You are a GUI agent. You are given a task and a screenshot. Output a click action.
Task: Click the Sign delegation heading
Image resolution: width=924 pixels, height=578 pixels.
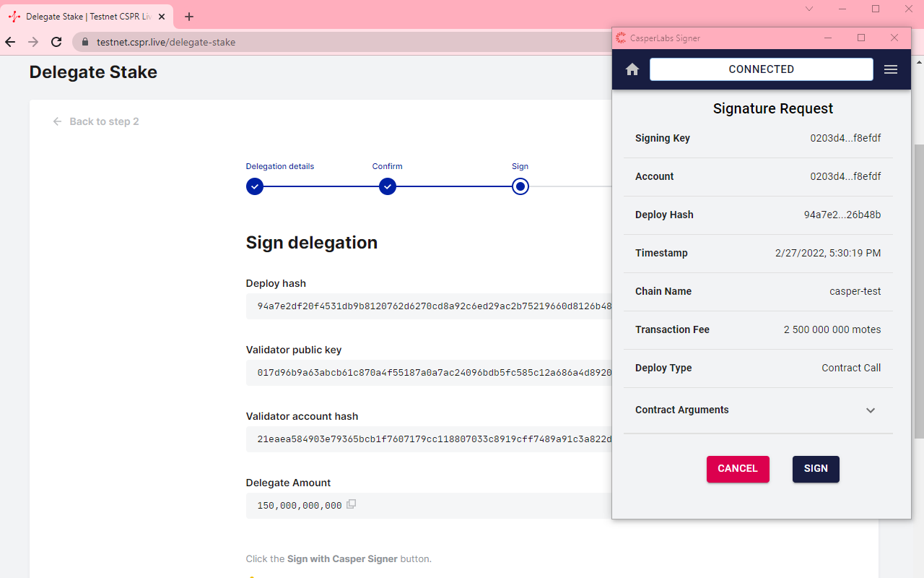(312, 243)
